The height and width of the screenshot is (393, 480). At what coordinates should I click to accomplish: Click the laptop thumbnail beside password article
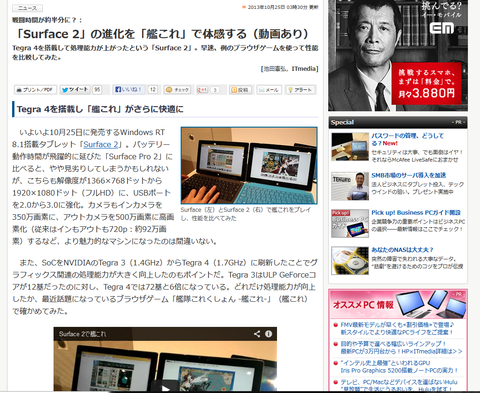click(x=350, y=147)
